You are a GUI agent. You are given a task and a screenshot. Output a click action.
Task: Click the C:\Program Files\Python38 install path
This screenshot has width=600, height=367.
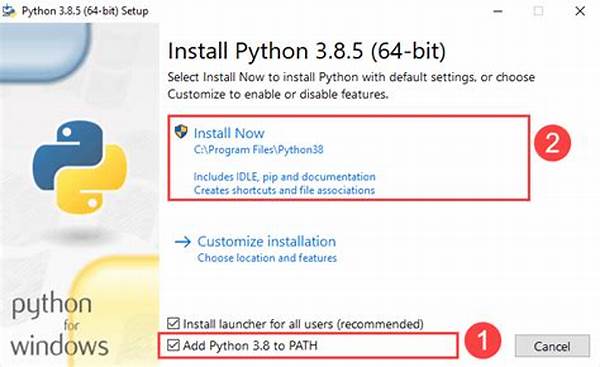259,150
